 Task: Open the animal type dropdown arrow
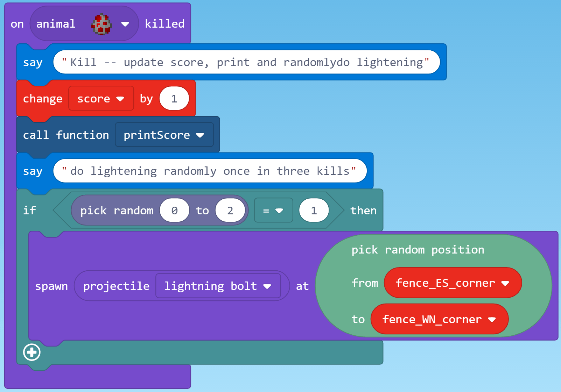coord(125,24)
